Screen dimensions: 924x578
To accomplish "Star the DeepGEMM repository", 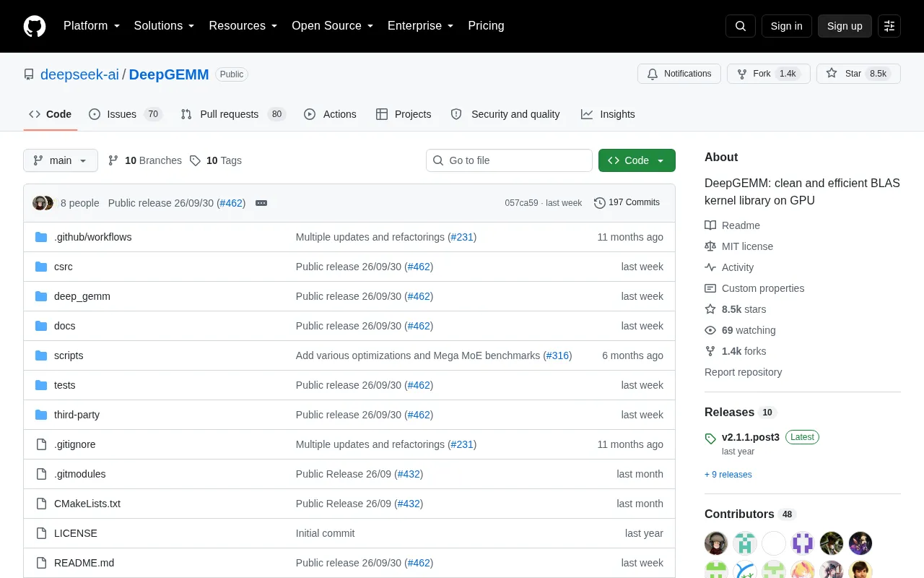I will (x=858, y=74).
